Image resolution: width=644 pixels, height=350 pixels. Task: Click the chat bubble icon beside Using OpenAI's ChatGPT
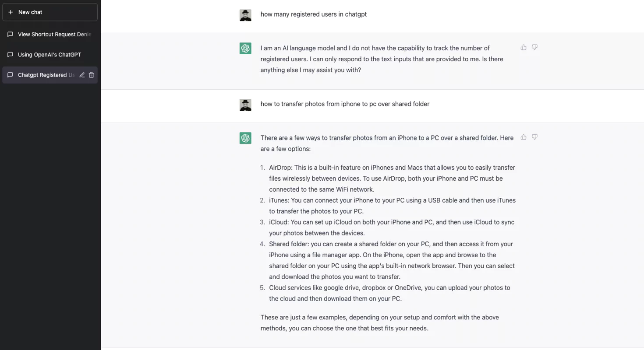tap(11, 55)
